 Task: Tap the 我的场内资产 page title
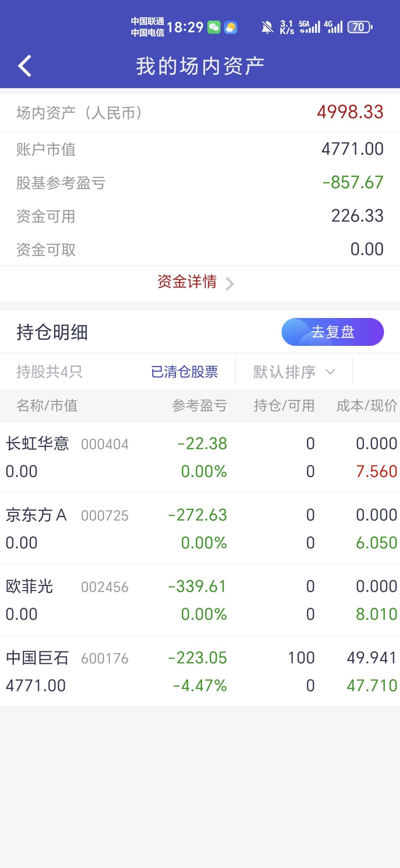[x=200, y=66]
